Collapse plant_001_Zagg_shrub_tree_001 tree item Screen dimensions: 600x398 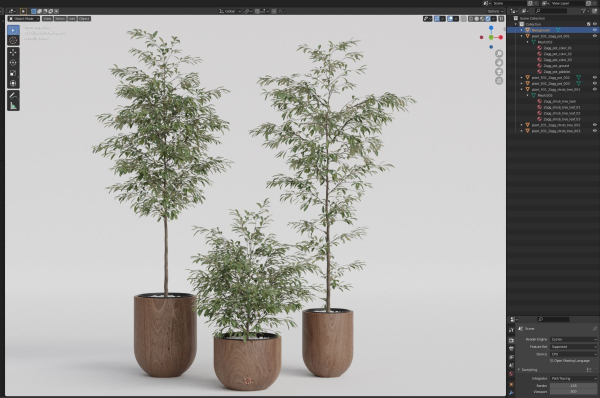tap(522, 89)
